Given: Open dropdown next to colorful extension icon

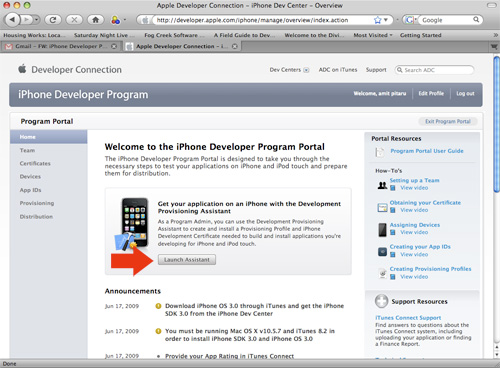Looking at the screenshot, I should (125, 20).
